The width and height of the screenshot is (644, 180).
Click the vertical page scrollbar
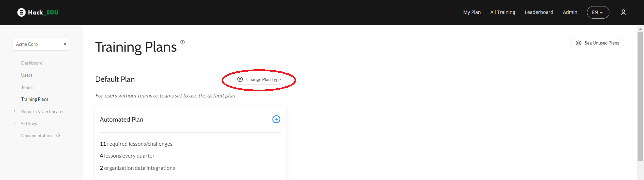[640, 96]
